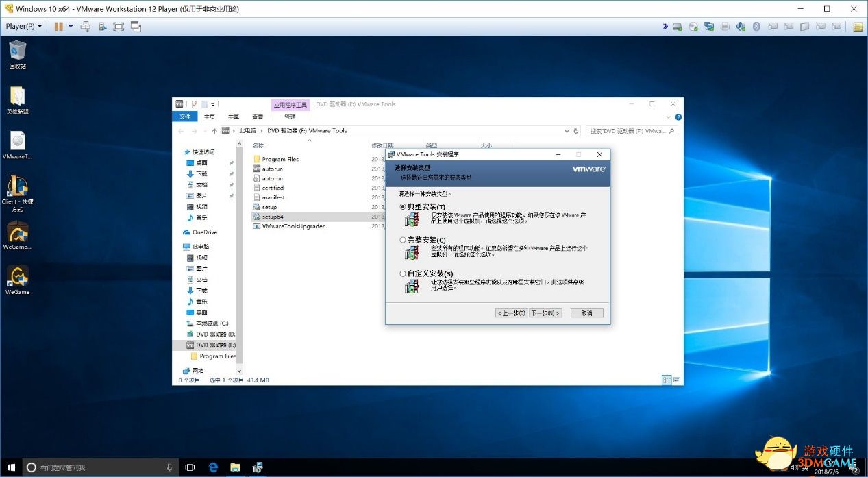
Task: Select the lower WeGame desktop icon
Action: [18, 280]
